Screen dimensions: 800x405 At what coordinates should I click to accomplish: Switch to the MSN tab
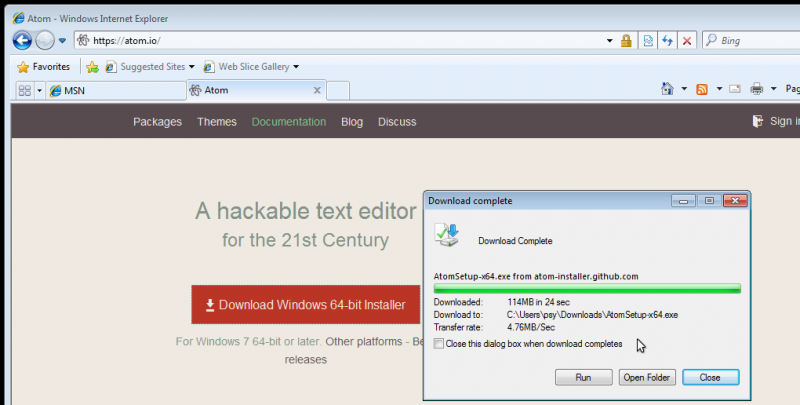click(116, 91)
